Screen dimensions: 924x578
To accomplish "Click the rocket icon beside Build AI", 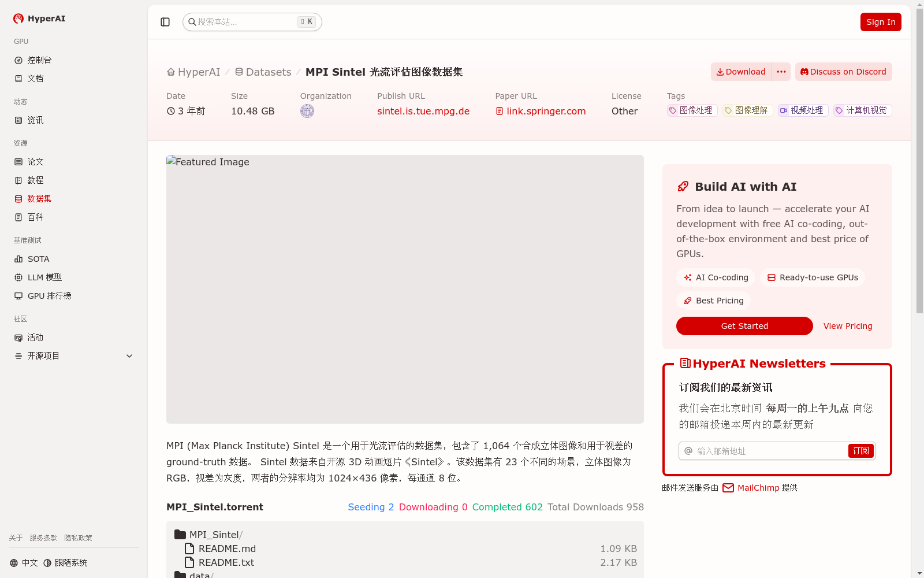I will coord(683,187).
